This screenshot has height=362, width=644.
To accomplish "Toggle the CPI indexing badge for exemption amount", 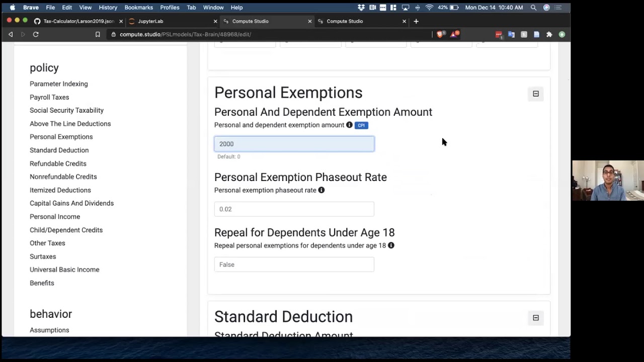I will coord(361,125).
